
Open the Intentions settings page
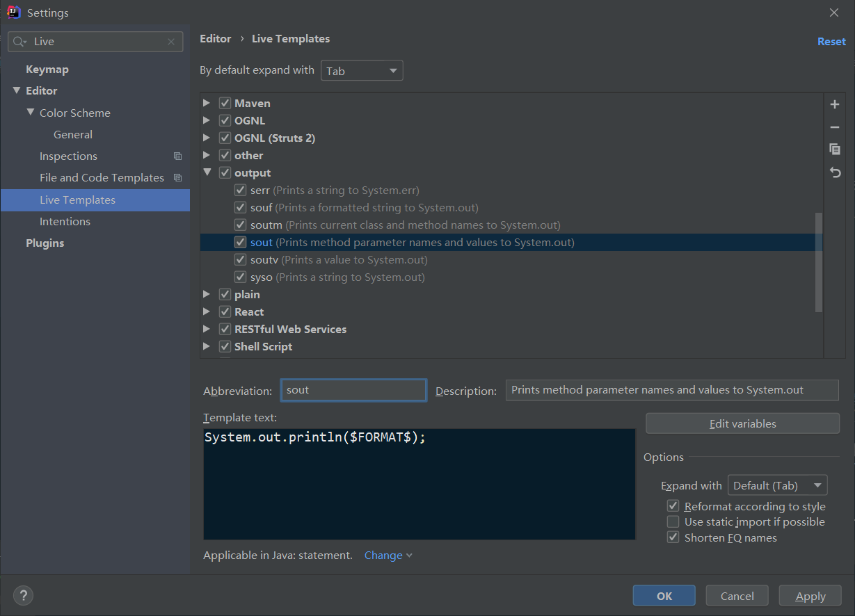(x=65, y=222)
